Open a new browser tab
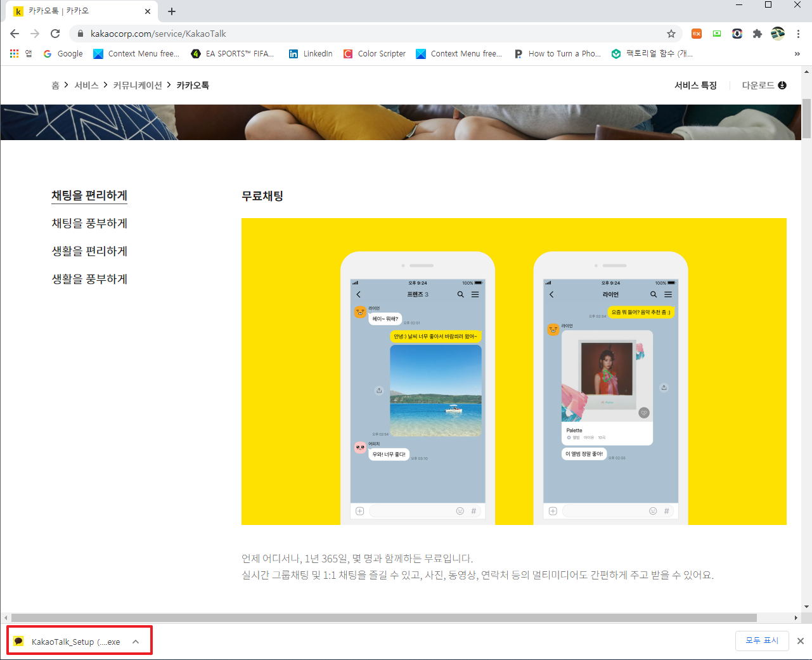The image size is (812, 660). point(172,11)
